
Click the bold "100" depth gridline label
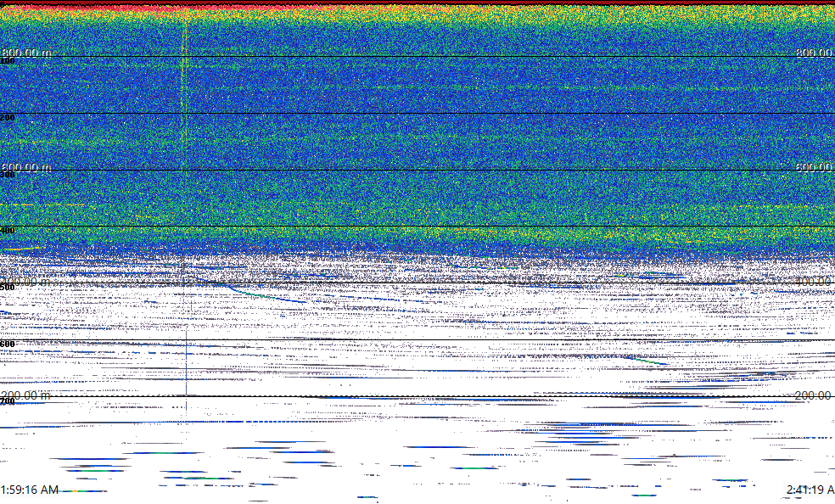click(x=8, y=61)
